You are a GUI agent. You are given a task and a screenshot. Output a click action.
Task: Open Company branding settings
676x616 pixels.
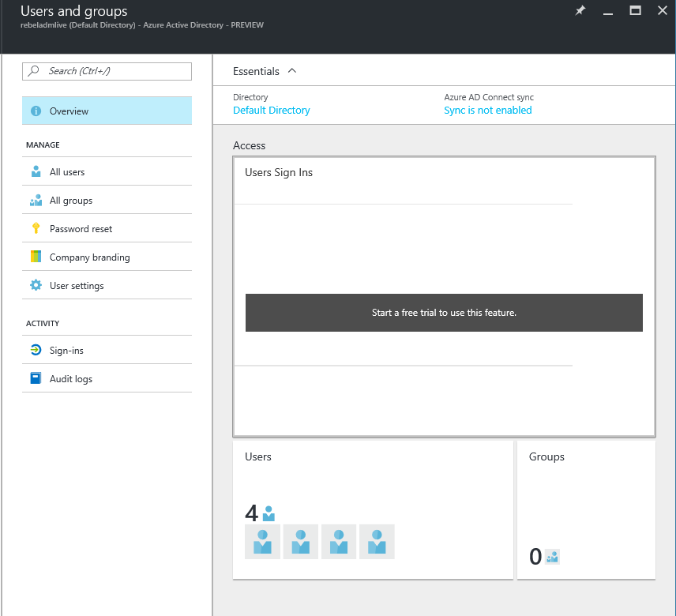point(107,257)
